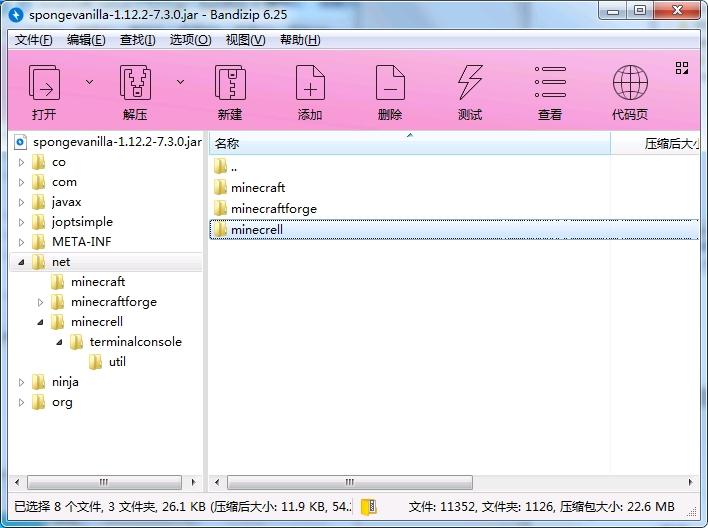Click the tree pane horizontal scrollbar thumb
The image size is (708, 528).
click(x=104, y=482)
